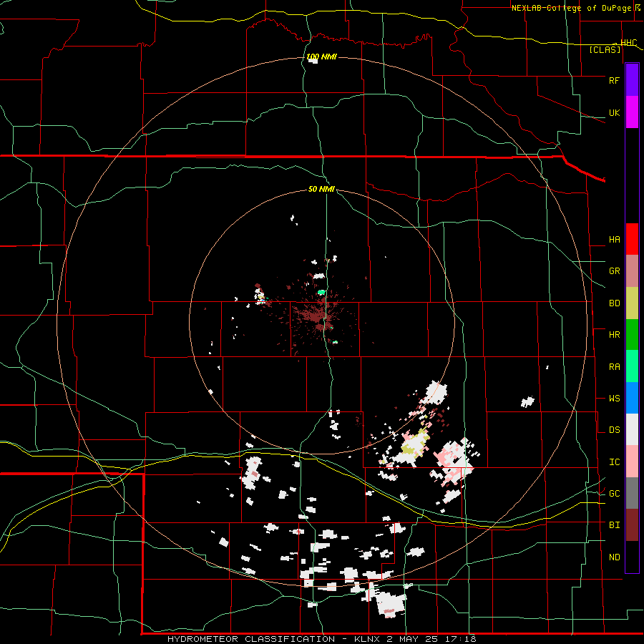The image size is (644, 644).
Task: Click the HR legend label
Action: (614, 335)
